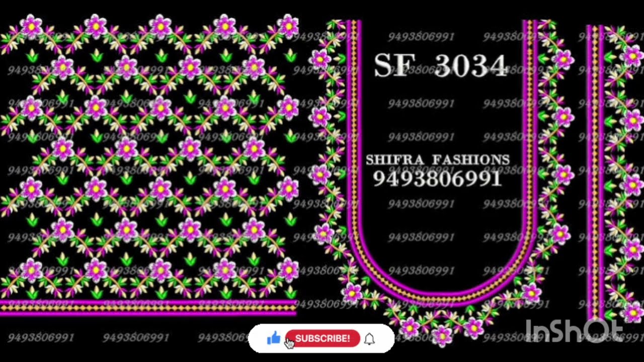This screenshot has height=362, width=644.
Task: Click the notification bell icon
Action: pos(370,339)
